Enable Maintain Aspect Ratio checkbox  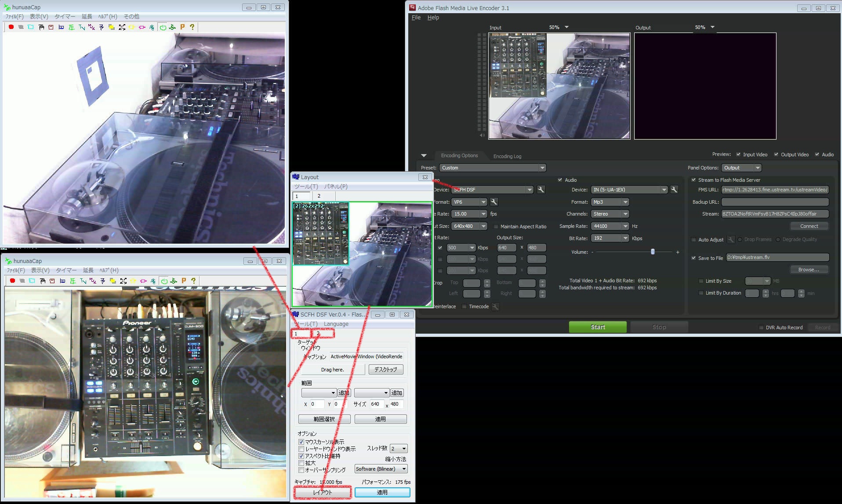tap(496, 227)
